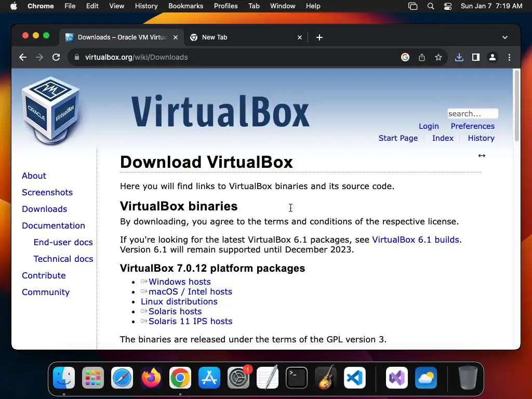532x399 pixels.
Task: Launch Finder from the Dock
Action: tap(64, 378)
